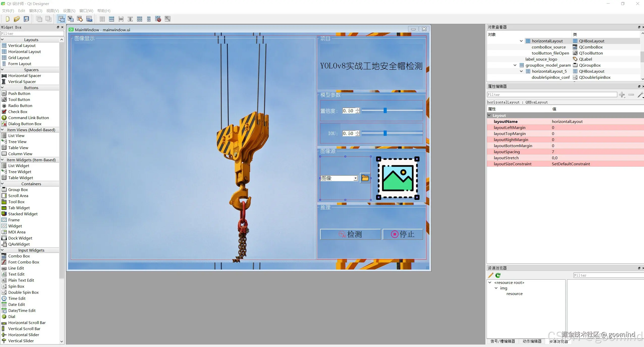The width and height of the screenshot is (644, 347).
Task: Open the 窗体(O) menu
Action: [36, 11]
